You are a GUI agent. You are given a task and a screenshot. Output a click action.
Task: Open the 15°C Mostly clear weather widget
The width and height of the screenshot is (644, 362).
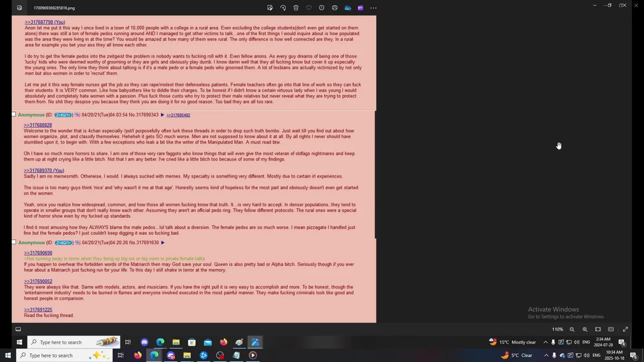tap(512, 342)
